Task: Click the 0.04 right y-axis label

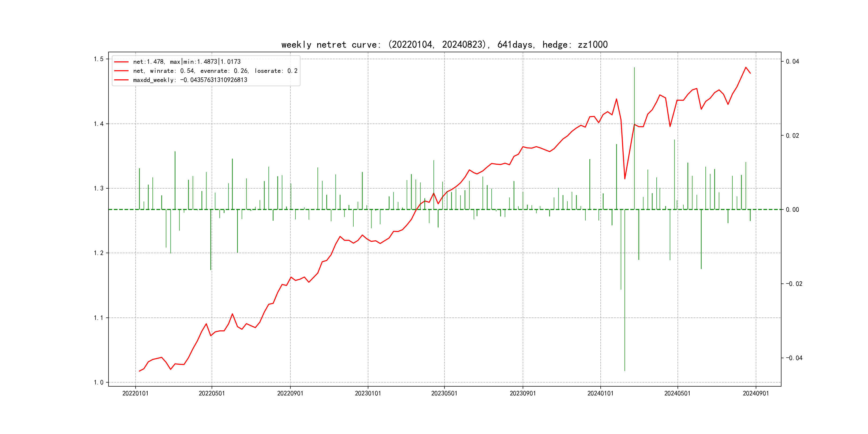Action: click(x=792, y=61)
